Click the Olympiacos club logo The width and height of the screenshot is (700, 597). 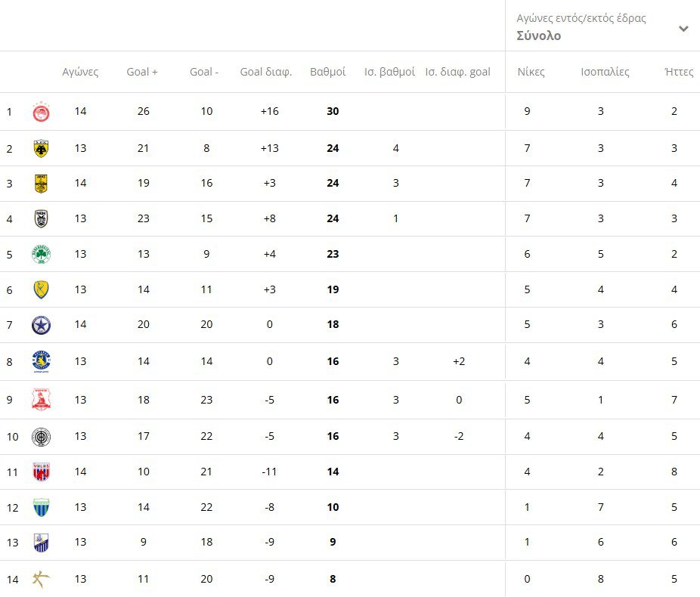pyautogui.click(x=41, y=113)
